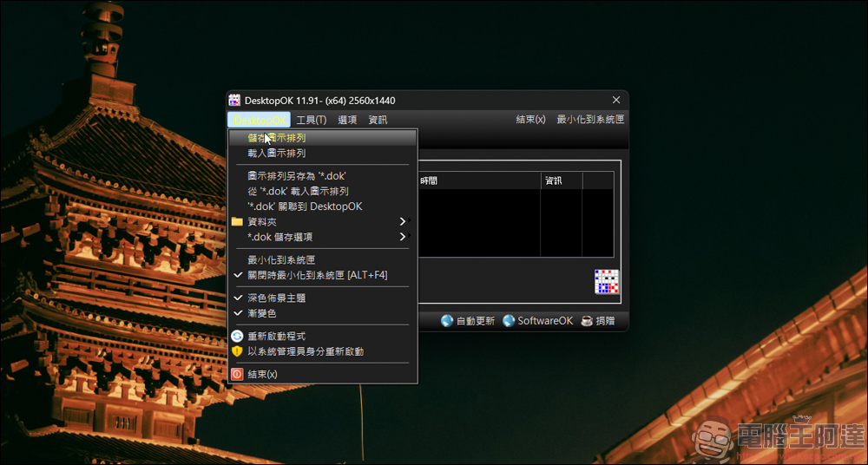Click the 資訊 column header in list
This screenshot has height=465, width=868.
562,180
